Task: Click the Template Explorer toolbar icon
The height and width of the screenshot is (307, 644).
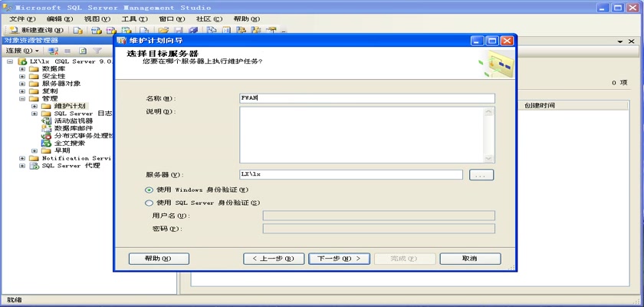Action: 256,30
